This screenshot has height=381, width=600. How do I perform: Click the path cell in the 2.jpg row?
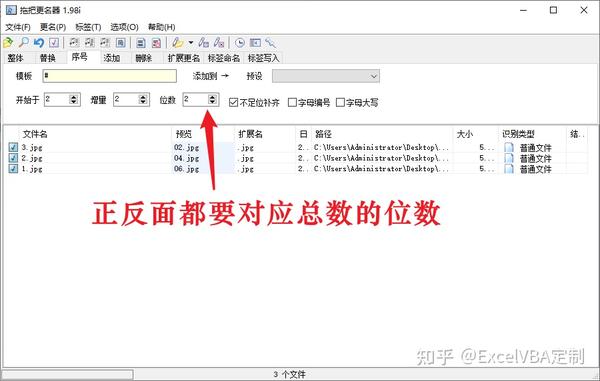(381, 158)
